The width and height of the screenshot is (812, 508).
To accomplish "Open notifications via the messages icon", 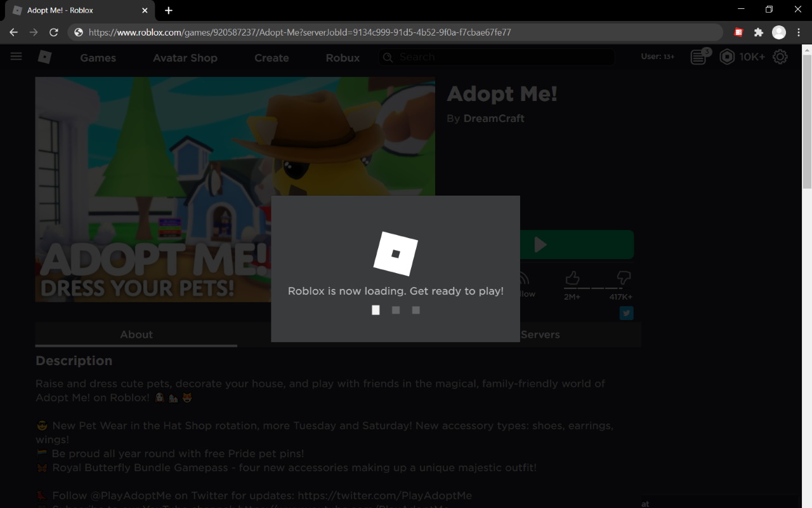I will tap(698, 57).
